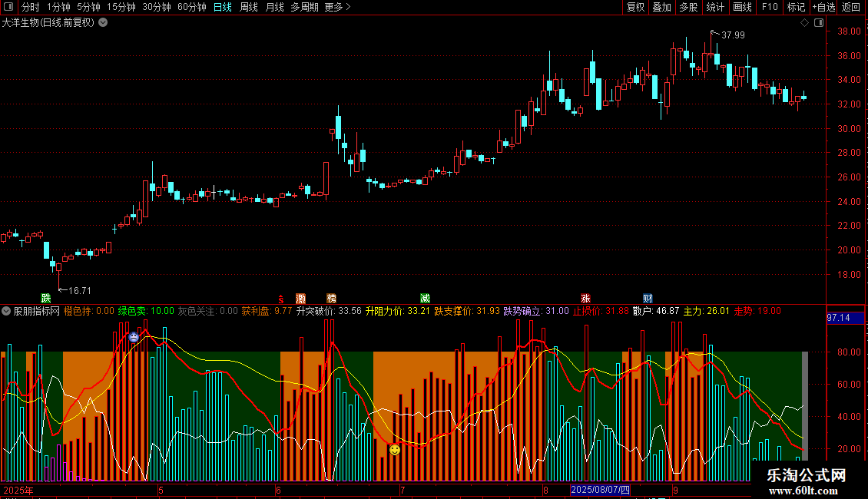This screenshot has height=499, width=868.
Task: Click the diamond icon above the price axis
Action: [805, 23]
